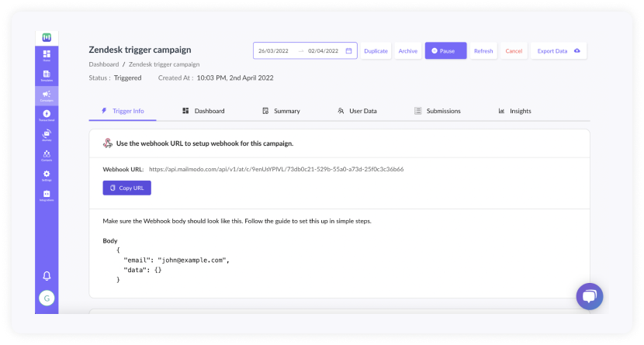Viewport: 644px width, 345px height.
Task: Click the Trigger Info lightning icon
Action: (104, 111)
